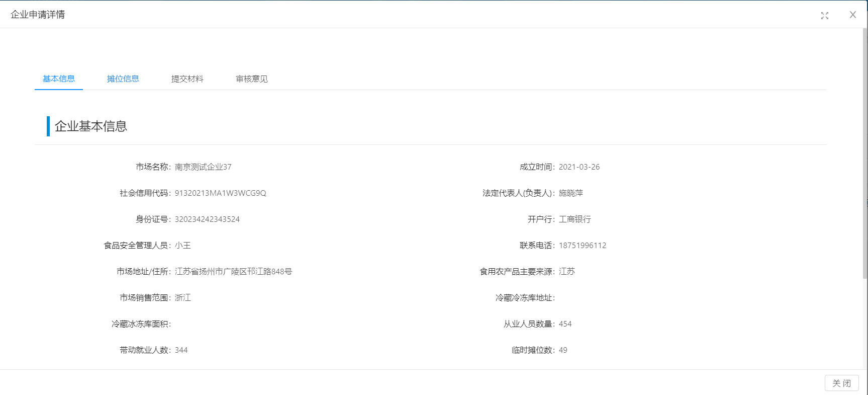Screen dimensions: 868x395
Task: Click the employee count value 454
Action: click(x=565, y=324)
